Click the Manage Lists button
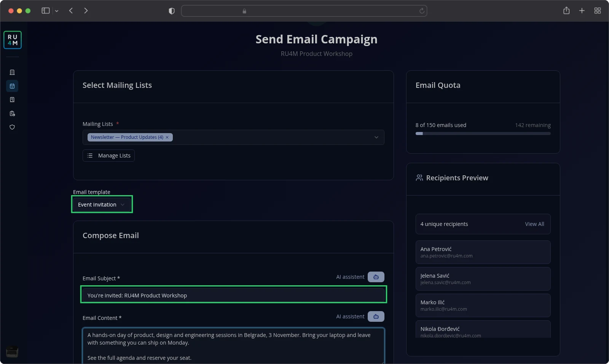 tap(108, 156)
